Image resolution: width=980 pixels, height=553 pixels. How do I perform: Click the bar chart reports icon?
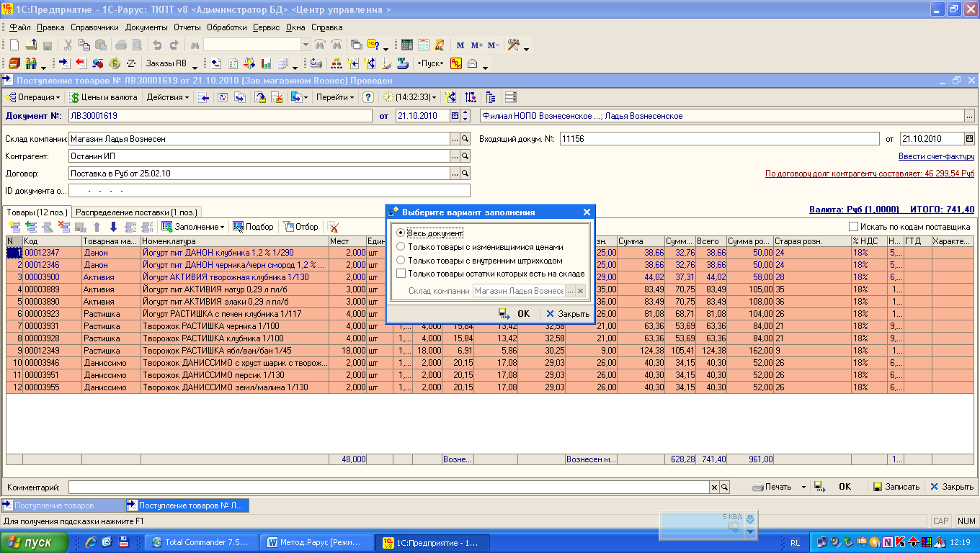pyautogui.click(x=265, y=63)
